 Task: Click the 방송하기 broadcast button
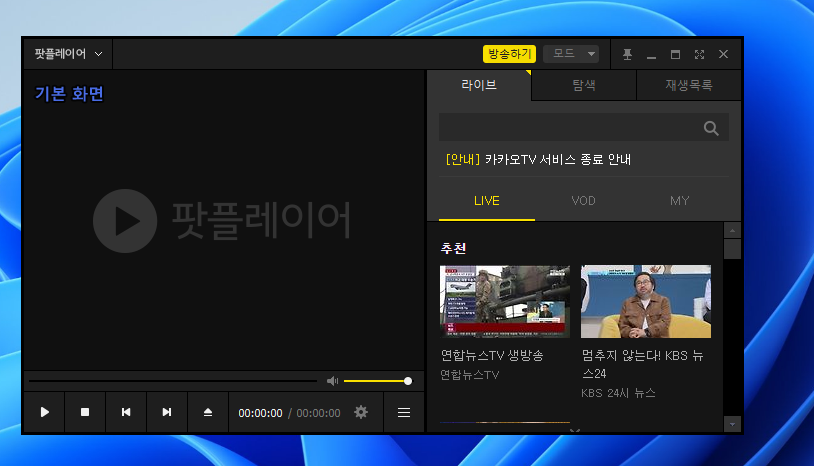[x=509, y=54]
